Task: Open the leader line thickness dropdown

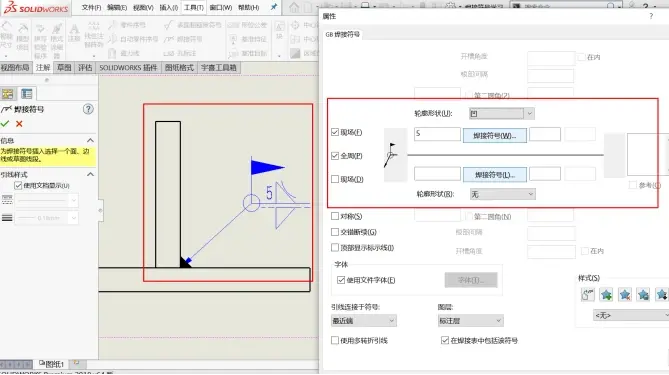Action: pos(47,218)
